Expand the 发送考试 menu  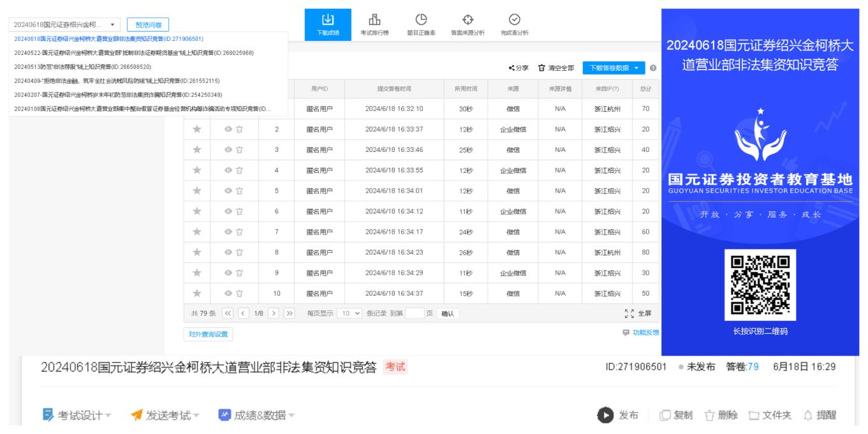pyautogui.click(x=166, y=415)
